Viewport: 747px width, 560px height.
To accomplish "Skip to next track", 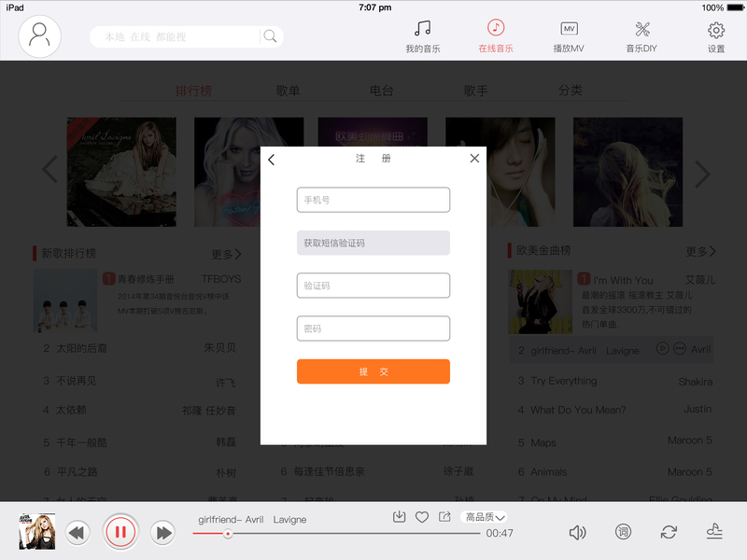I will click(162, 532).
